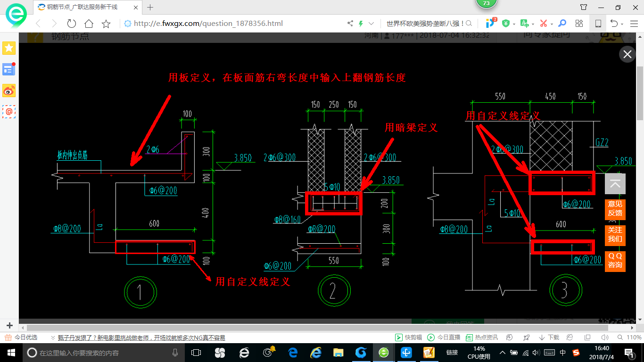Open favorites star in left sidebar
The image size is (644, 362).
pos(9,48)
